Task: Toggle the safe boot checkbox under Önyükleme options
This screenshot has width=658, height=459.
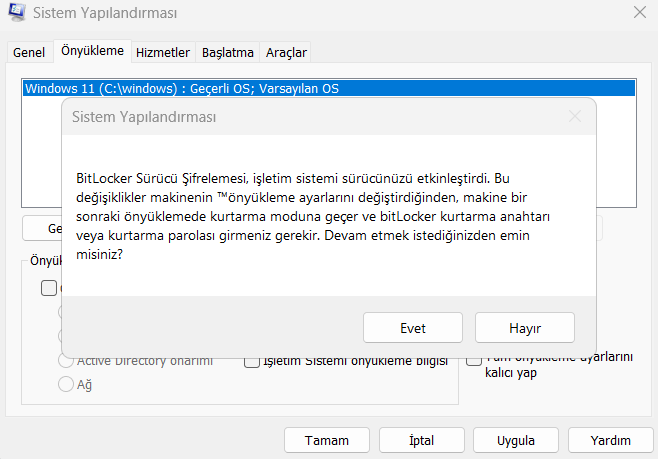Action: click(49, 288)
